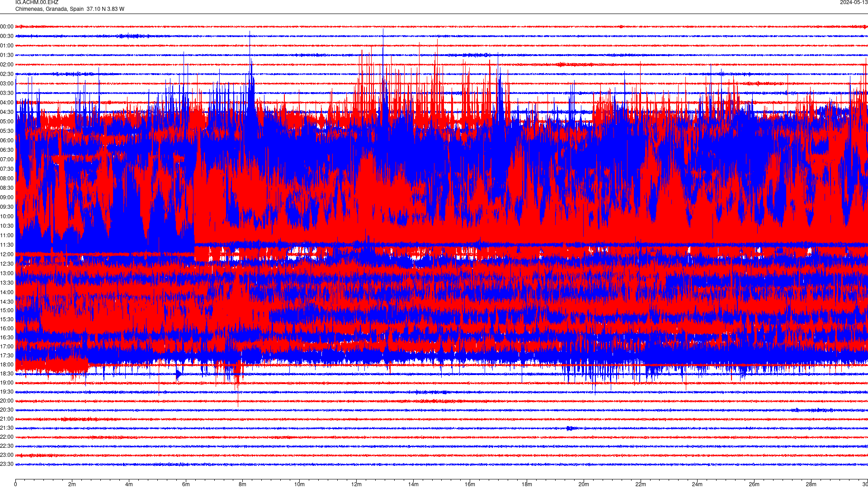
Task: Click the 23:30 time label
Action: (x=7, y=464)
